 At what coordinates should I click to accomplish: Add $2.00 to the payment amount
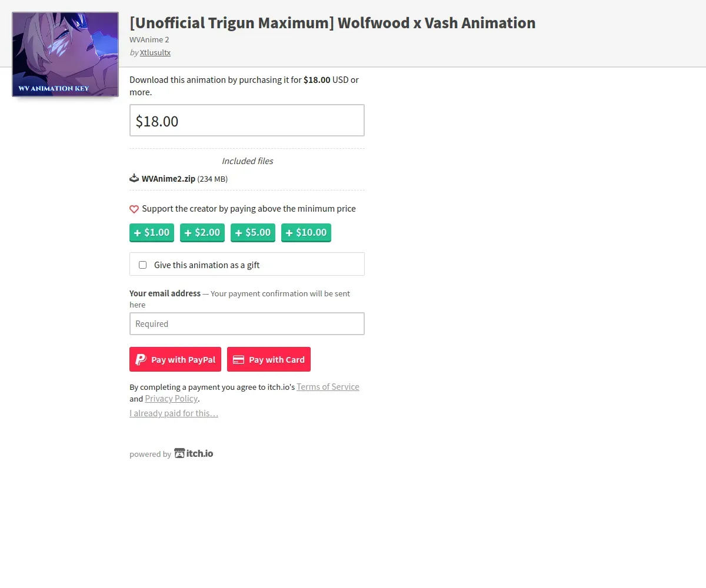click(x=202, y=232)
